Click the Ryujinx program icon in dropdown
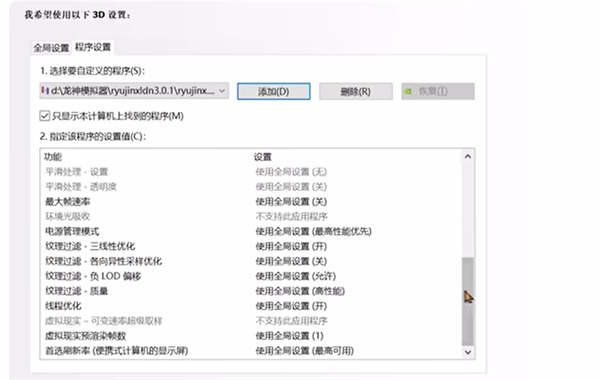 point(45,91)
